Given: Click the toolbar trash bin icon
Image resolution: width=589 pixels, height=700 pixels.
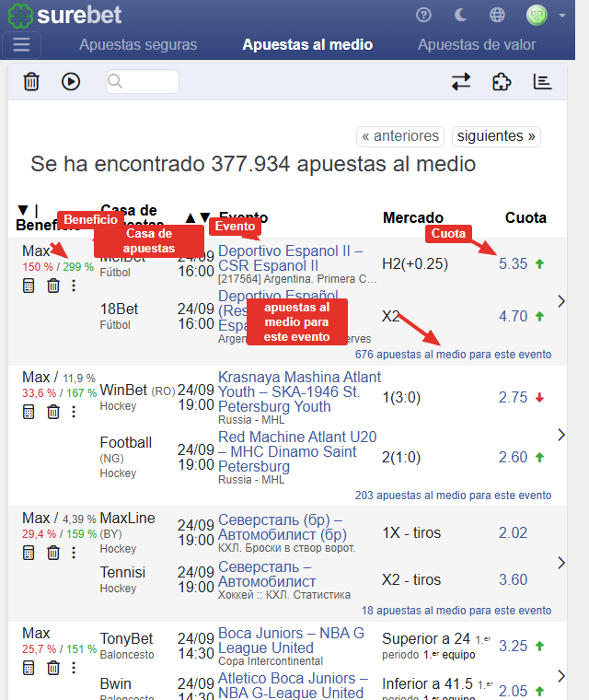Looking at the screenshot, I should (31, 82).
